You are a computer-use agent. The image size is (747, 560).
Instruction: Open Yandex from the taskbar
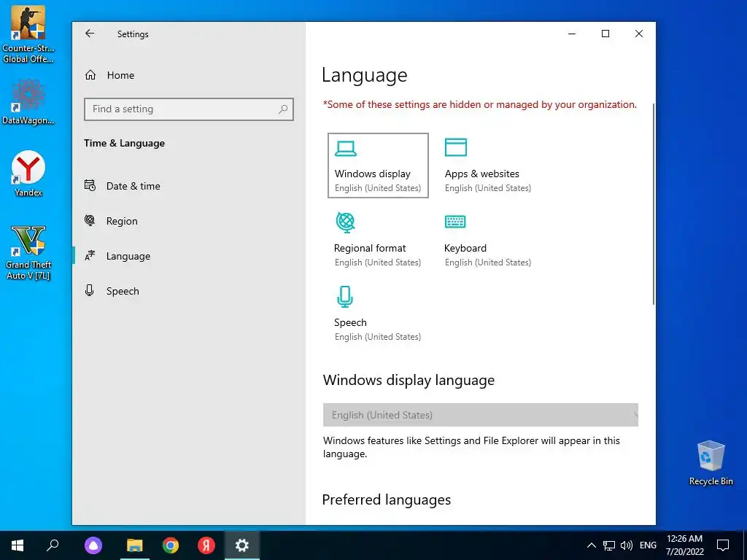[x=206, y=545]
